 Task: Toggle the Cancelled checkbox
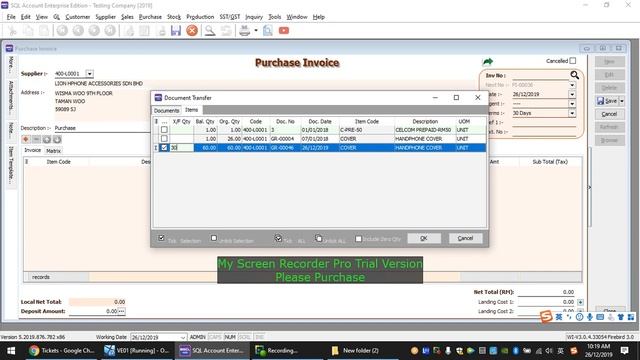click(573, 61)
